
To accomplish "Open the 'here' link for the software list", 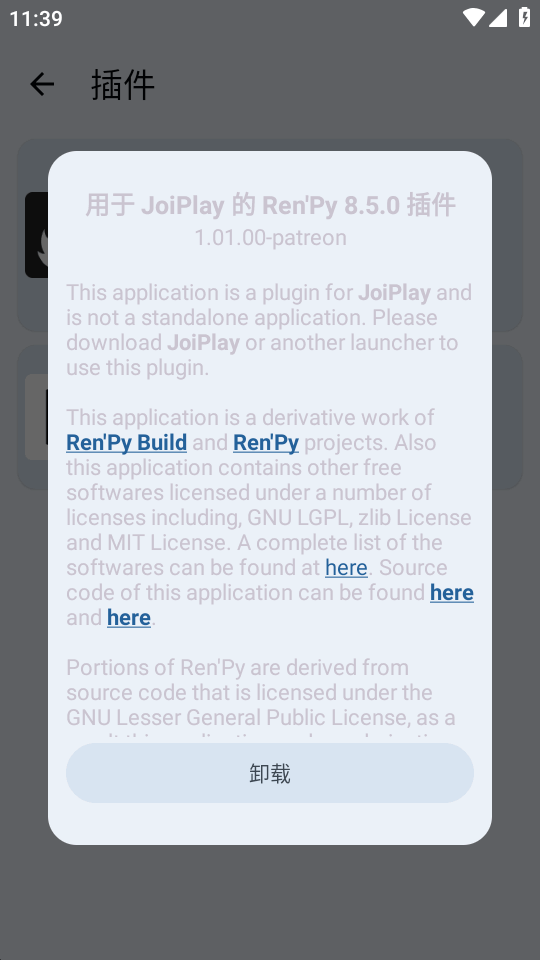I will coord(346,568).
